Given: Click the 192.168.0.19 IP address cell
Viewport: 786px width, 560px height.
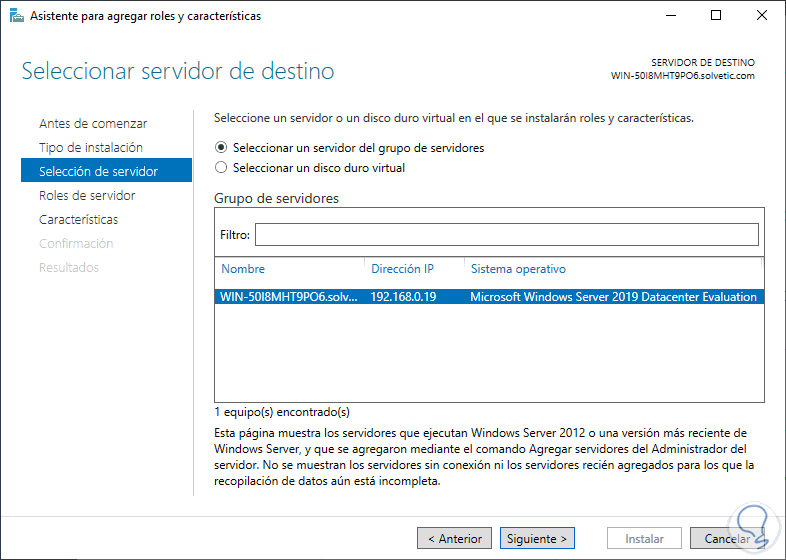Looking at the screenshot, I should click(402, 297).
